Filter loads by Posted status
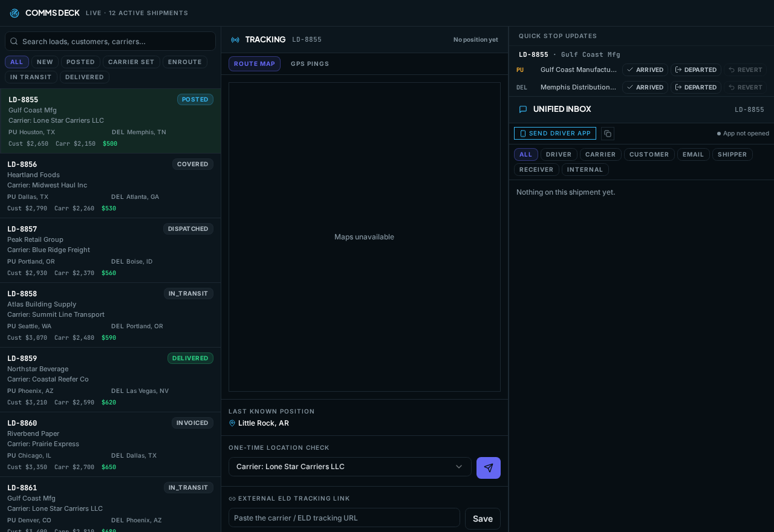This screenshot has width=774, height=532. click(x=80, y=62)
